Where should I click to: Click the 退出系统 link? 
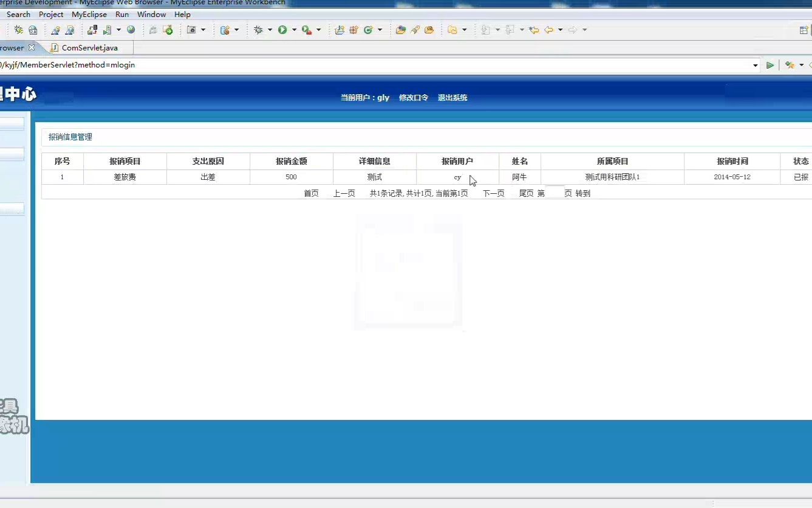coord(452,98)
